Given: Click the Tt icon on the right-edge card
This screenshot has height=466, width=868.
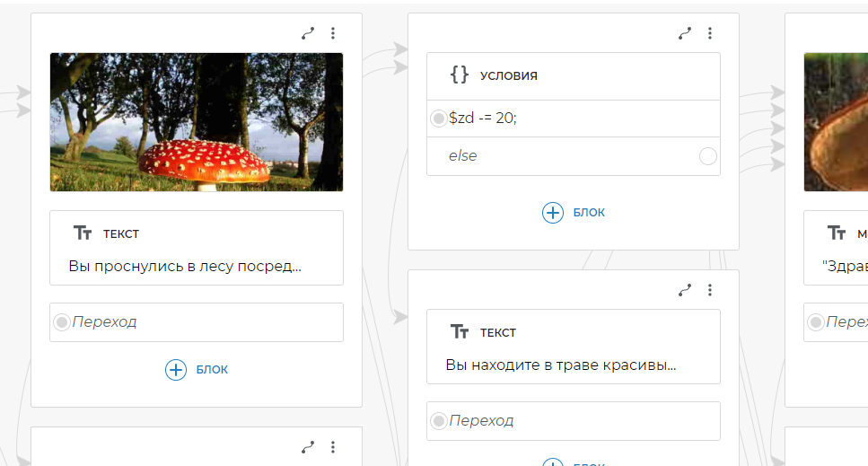Looking at the screenshot, I should pos(837,233).
